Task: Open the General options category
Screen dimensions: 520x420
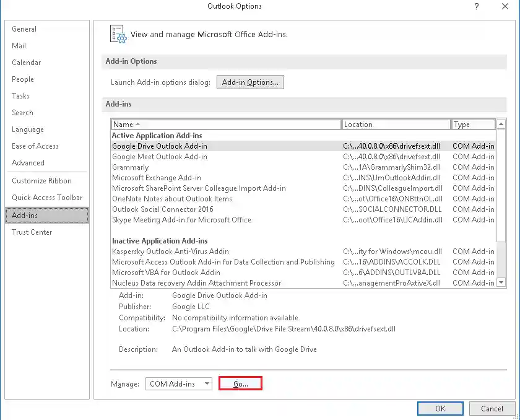Action: tap(47, 29)
